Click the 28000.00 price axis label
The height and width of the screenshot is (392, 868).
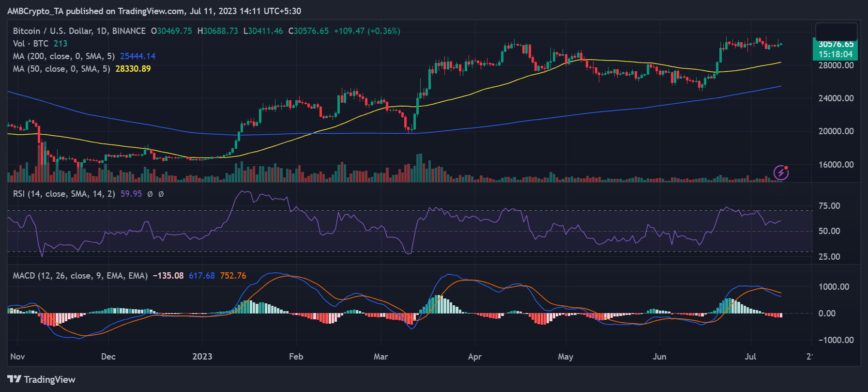(x=836, y=65)
